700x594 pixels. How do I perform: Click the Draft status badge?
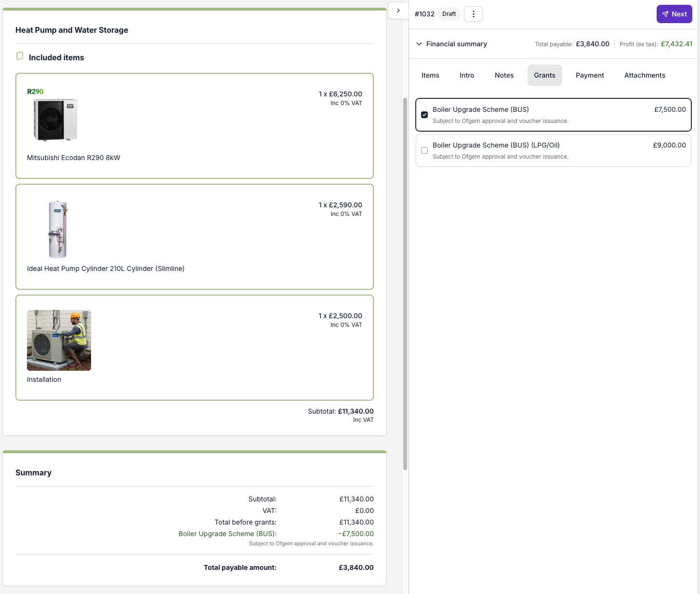449,14
